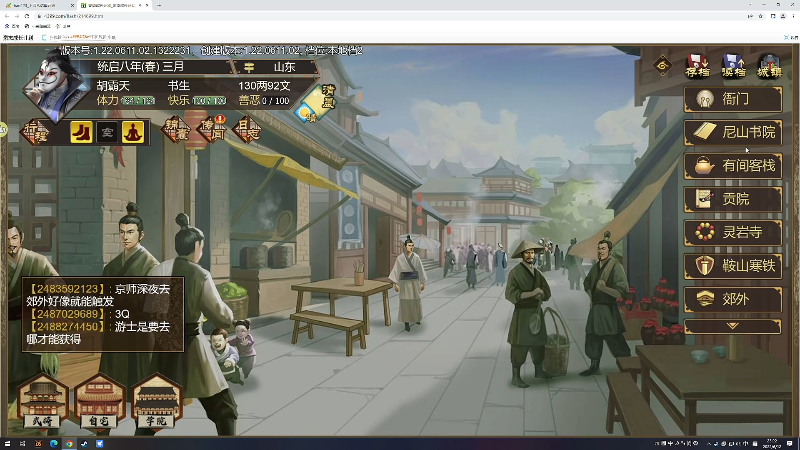Click the character name 胡霸天
The width and height of the screenshot is (800, 450).
click(113, 86)
